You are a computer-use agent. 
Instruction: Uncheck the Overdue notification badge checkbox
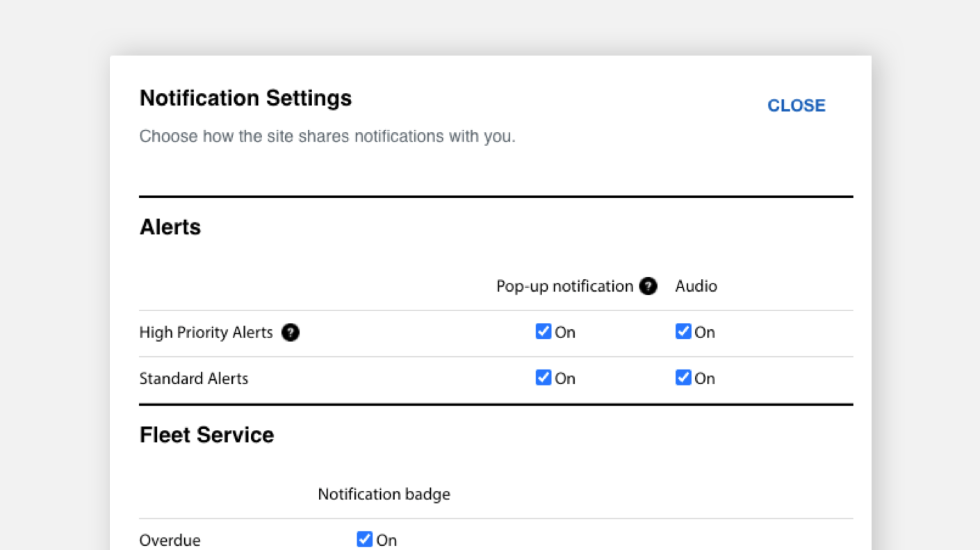coord(365,539)
